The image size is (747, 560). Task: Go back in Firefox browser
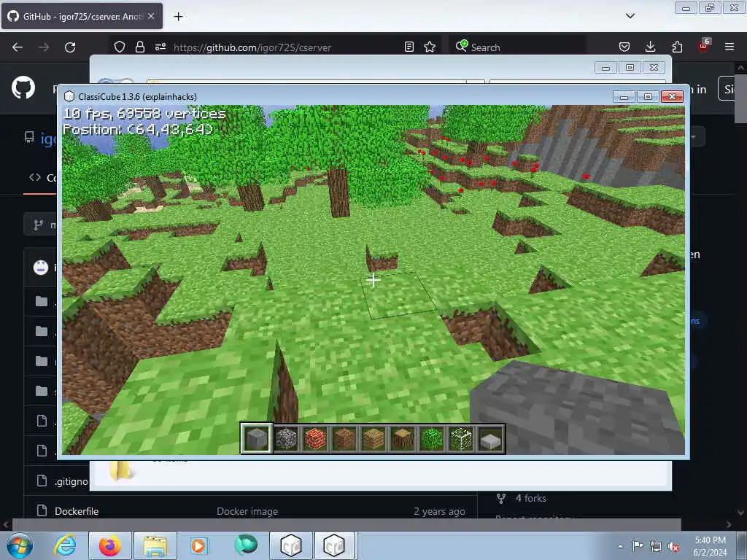click(x=18, y=47)
